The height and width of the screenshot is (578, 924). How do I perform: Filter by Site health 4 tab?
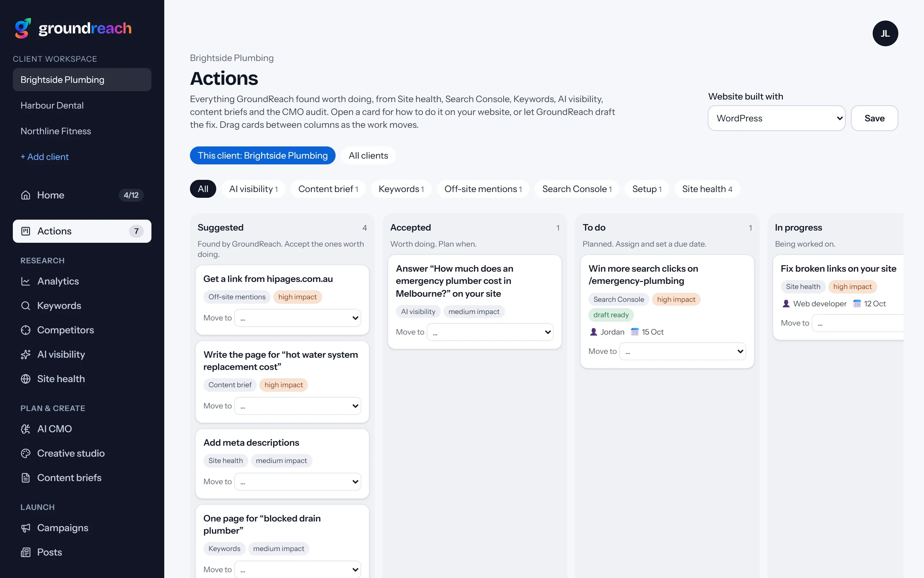(707, 189)
